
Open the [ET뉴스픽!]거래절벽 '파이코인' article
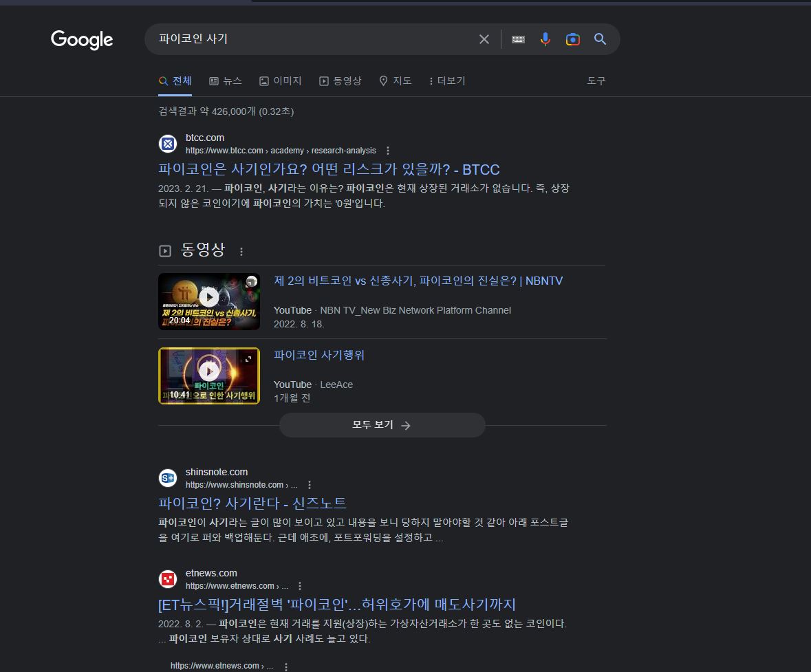pos(337,604)
